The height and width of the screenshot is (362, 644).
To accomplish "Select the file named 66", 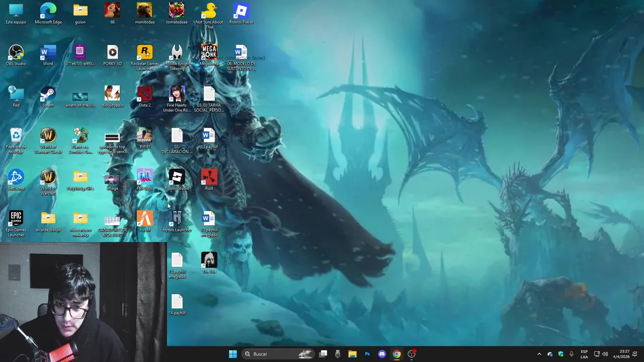I will [112, 14].
